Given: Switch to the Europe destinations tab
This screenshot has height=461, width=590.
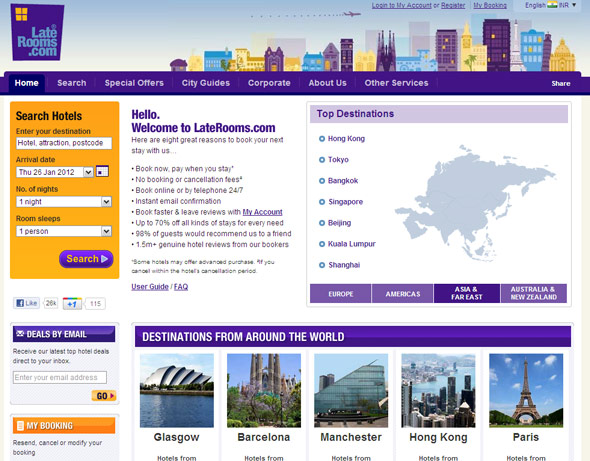Looking at the screenshot, I should coord(341,294).
